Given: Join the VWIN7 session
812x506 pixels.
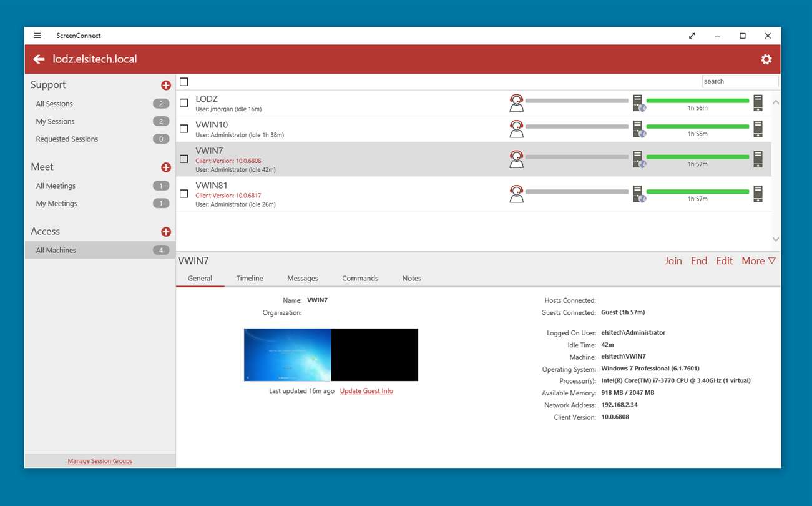Looking at the screenshot, I should 673,261.
